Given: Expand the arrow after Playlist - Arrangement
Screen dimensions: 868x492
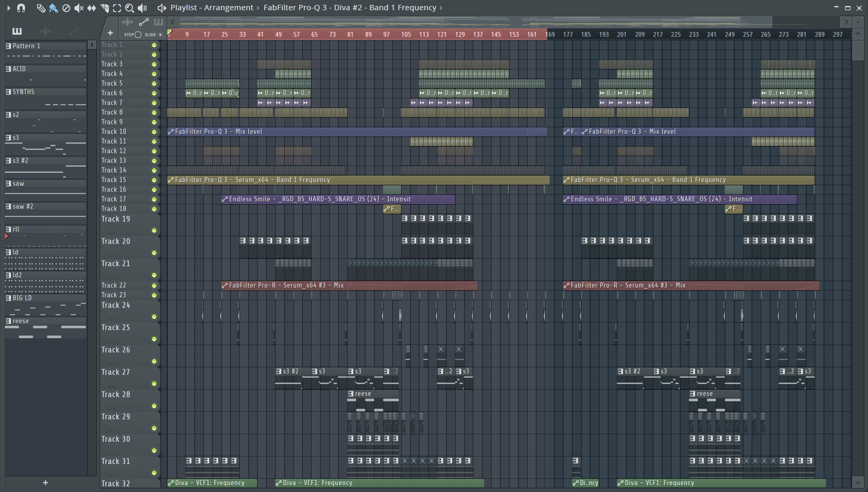Looking at the screenshot, I should pyautogui.click(x=258, y=8).
